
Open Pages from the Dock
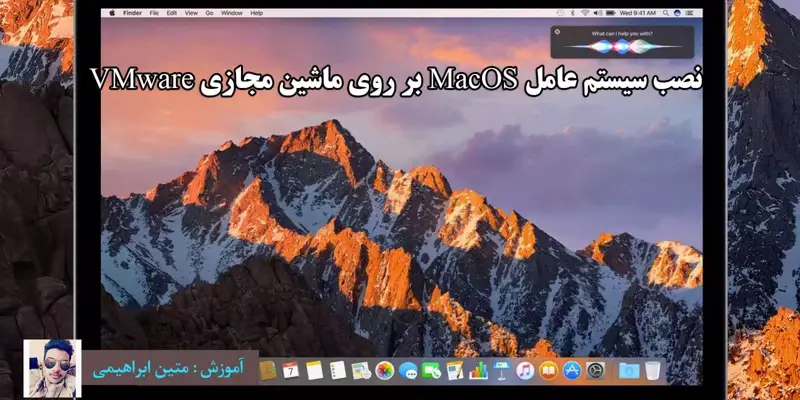click(455, 370)
